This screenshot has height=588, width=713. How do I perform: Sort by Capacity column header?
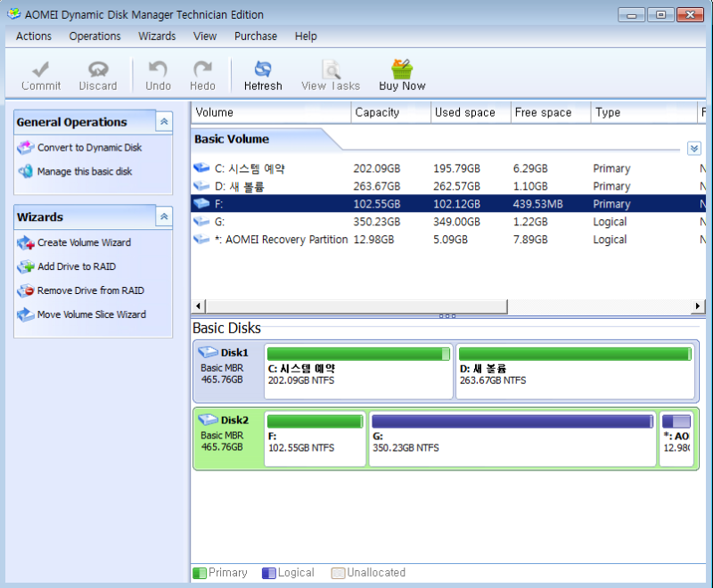coord(390,112)
